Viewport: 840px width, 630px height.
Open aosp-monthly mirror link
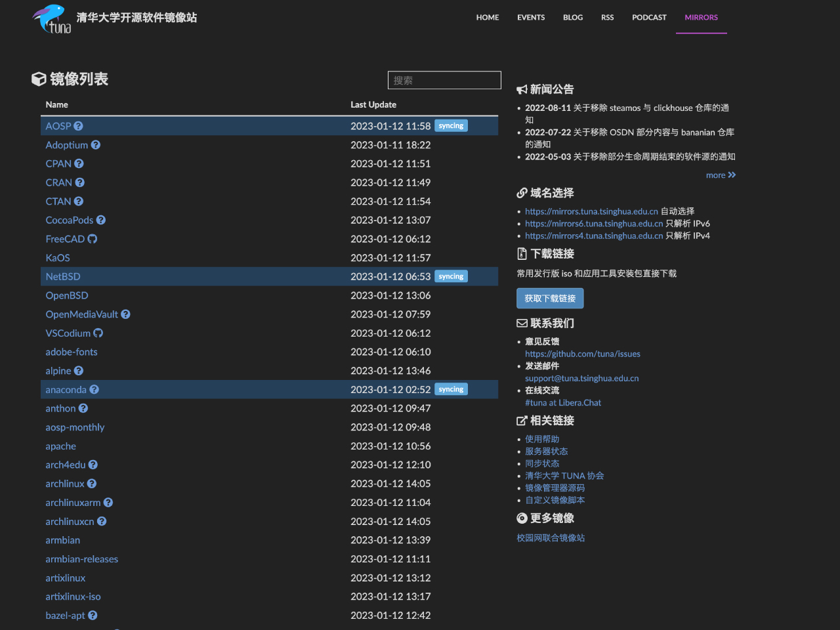click(75, 427)
